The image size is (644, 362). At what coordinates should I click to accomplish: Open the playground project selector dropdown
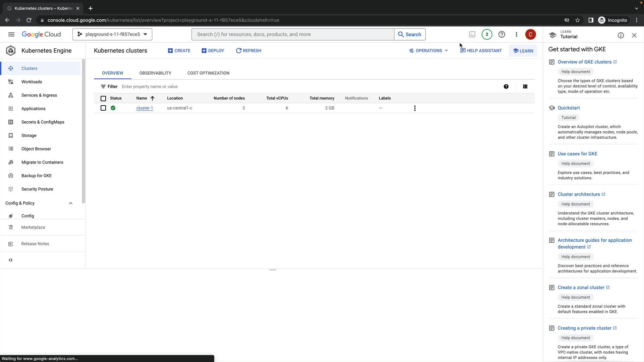(x=112, y=35)
